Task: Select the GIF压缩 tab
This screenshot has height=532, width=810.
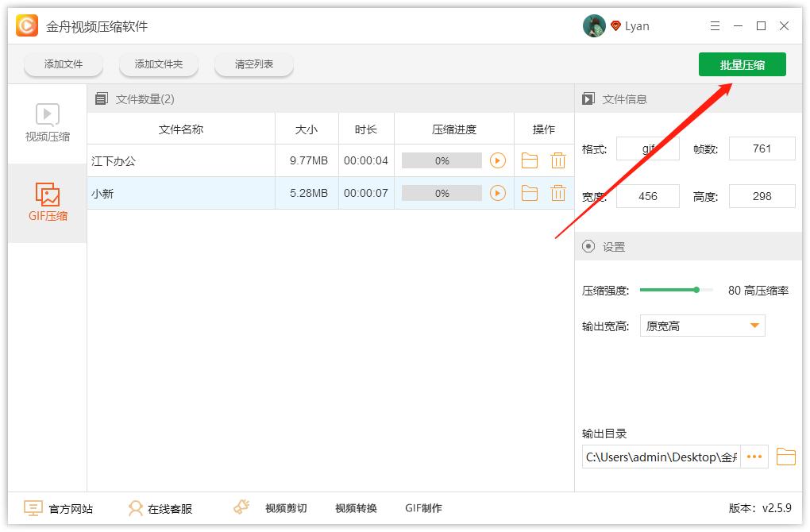Action: [x=48, y=202]
